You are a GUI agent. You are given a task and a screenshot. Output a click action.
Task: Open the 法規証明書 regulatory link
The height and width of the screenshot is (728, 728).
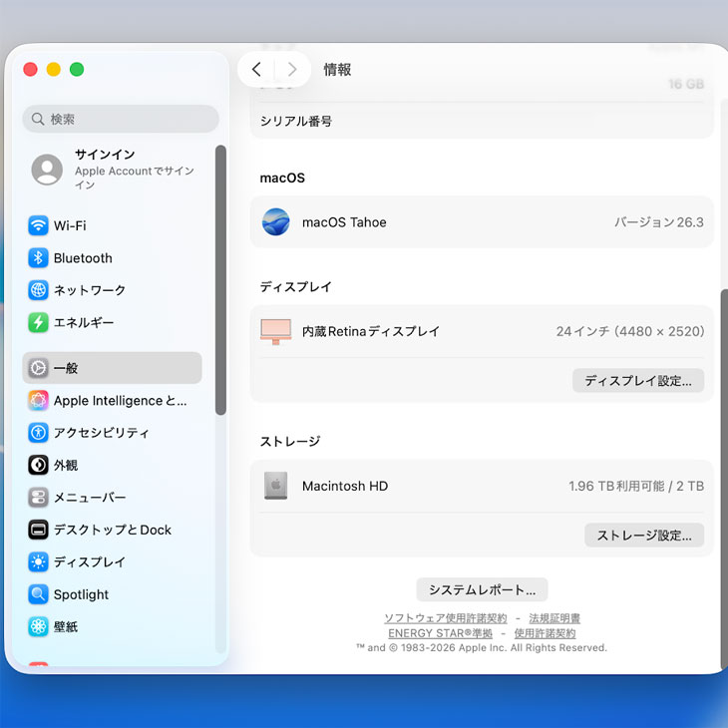point(554,618)
